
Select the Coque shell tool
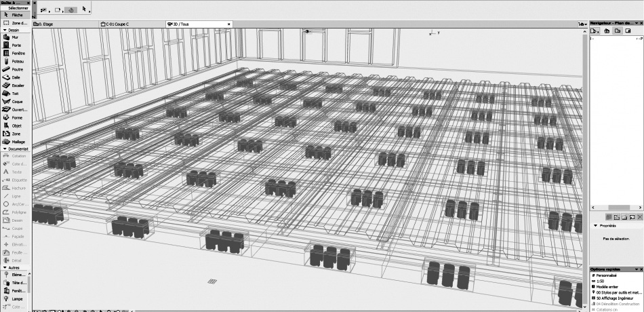point(15,102)
